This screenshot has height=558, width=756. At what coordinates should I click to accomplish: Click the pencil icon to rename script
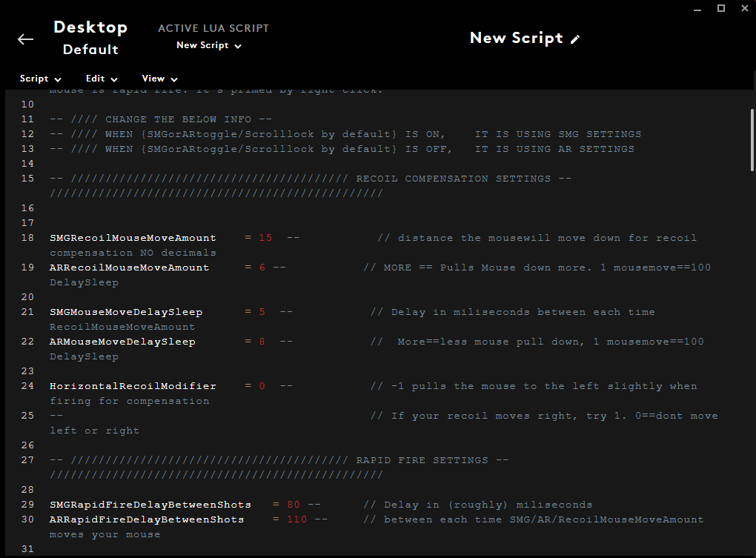click(x=576, y=39)
